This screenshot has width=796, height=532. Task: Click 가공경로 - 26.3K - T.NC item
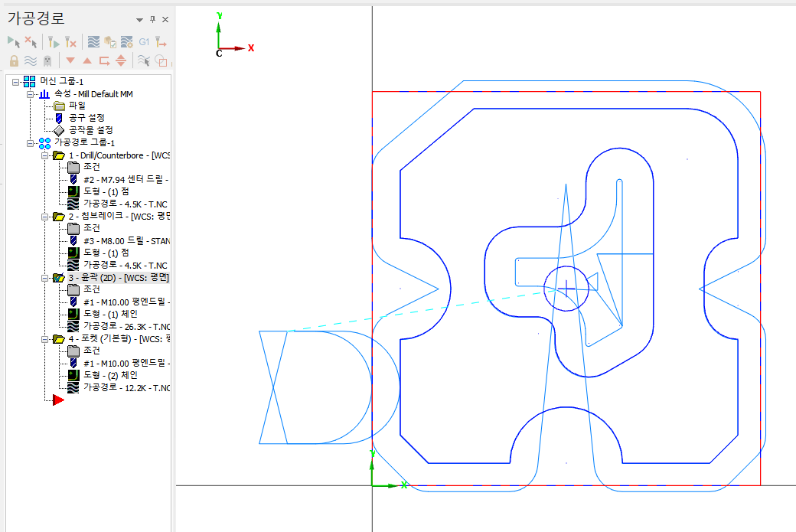pos(127,326)
